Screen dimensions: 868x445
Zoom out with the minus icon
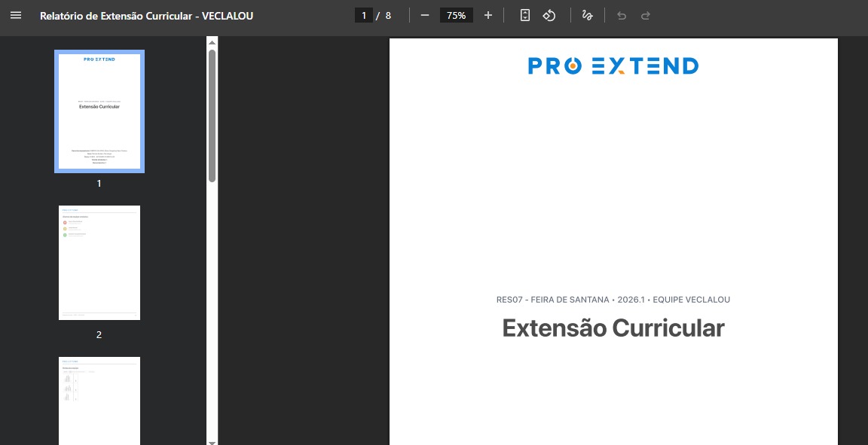tap(425, 16)
